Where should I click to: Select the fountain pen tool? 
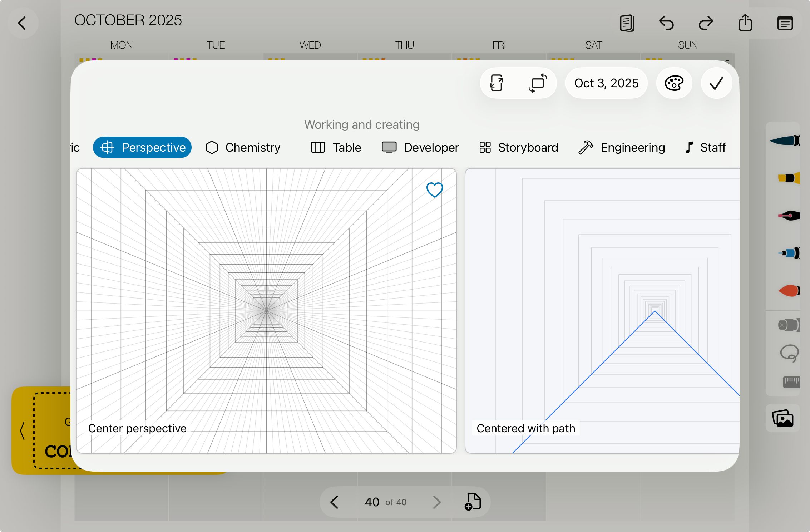(x=789, y=215)
